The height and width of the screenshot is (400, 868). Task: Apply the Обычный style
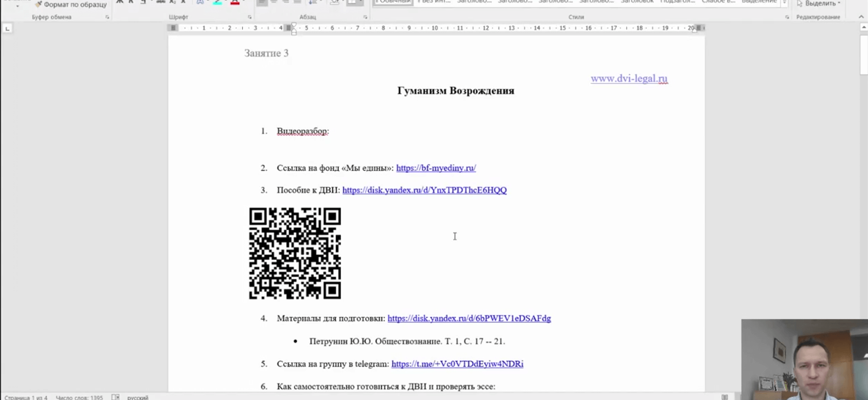[x=393, y=2]
